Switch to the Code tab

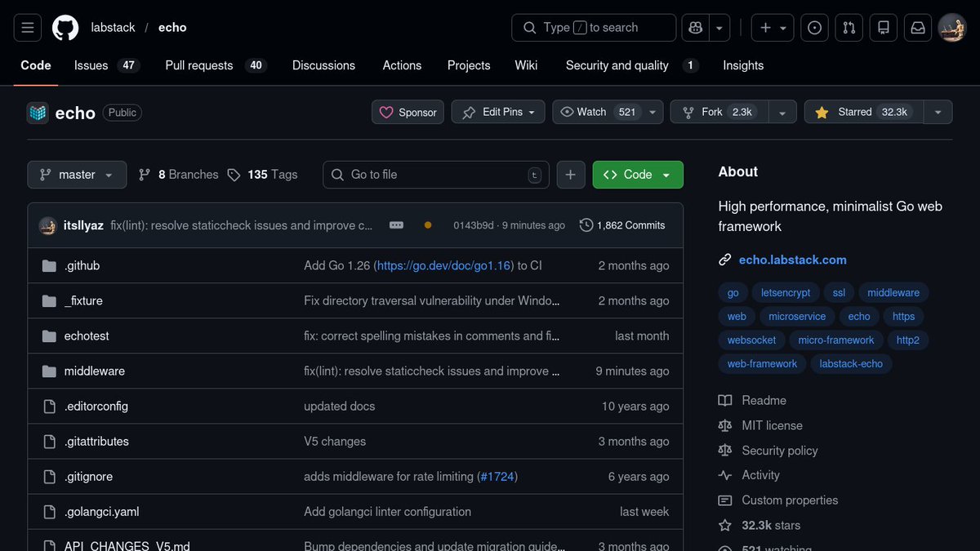coord(36,65)
